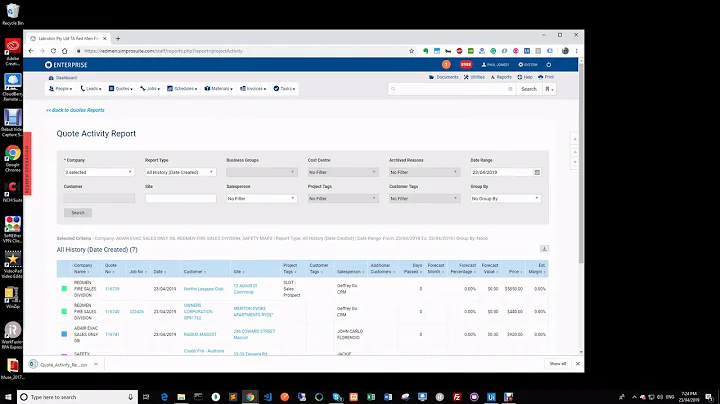
Task: Go to the Dashboard link
Action: tap(63, 78)
